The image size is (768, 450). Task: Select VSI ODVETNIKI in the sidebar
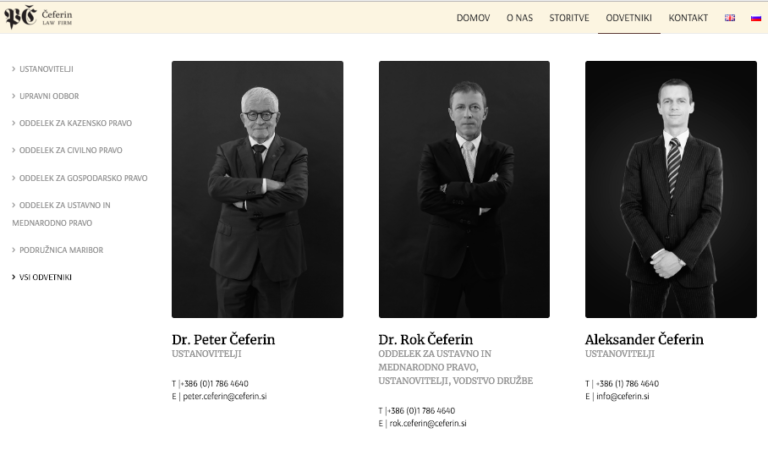click(x=45, y=277)
